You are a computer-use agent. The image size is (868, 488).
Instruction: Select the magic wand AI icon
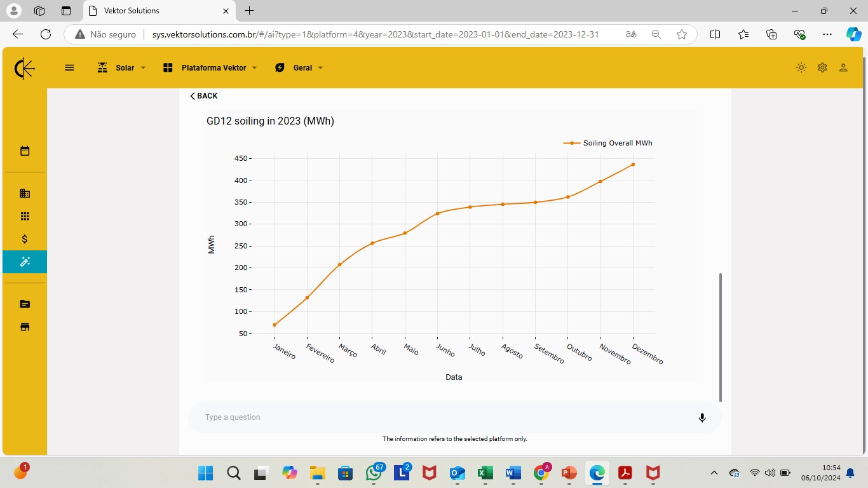tap(25, 262)
